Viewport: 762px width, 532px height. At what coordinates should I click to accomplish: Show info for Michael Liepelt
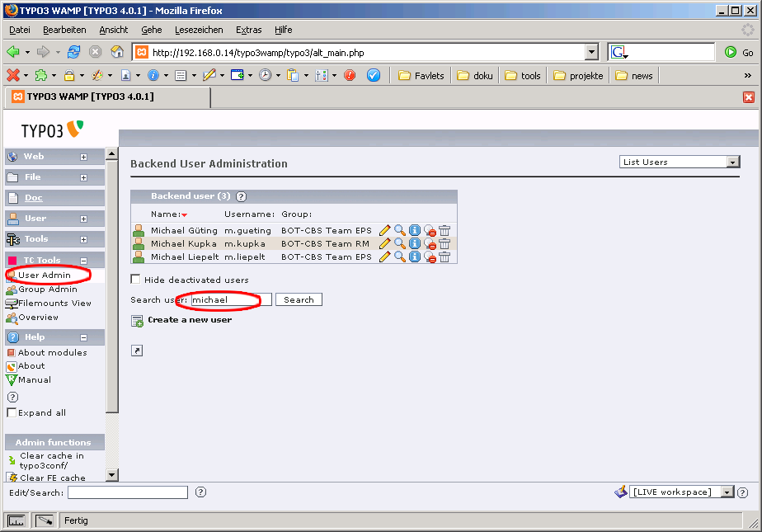[415, 257]
